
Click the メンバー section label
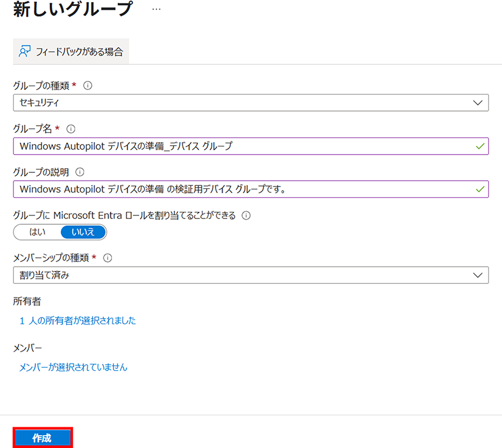pyautogui.click(x=27, y=348)
